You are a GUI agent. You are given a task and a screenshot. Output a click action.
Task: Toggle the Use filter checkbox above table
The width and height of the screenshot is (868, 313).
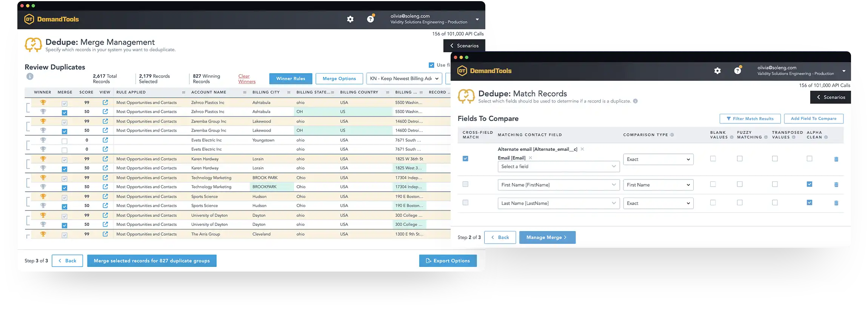click(x=431, y=65)
